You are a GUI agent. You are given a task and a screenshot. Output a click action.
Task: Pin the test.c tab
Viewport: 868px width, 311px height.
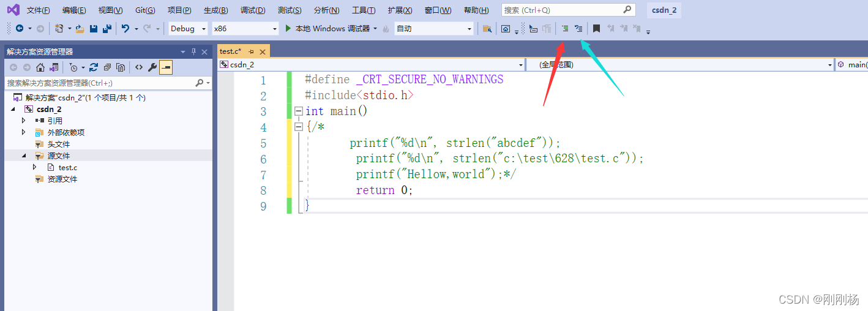[252, 51]
